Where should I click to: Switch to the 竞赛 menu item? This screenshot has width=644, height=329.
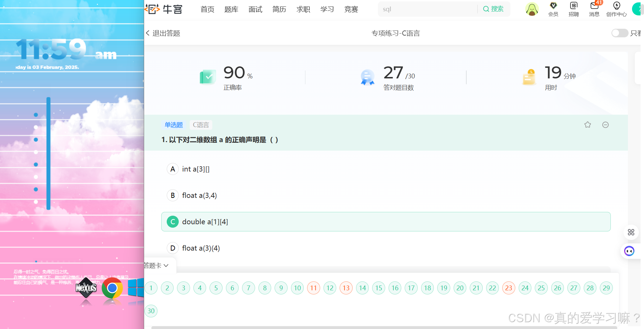(x=351, y=9)
